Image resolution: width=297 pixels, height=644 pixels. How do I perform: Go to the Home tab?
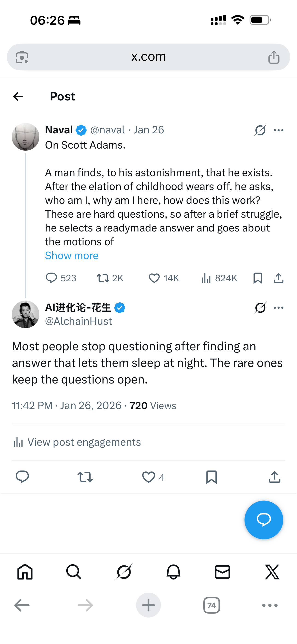click(25, 572)
